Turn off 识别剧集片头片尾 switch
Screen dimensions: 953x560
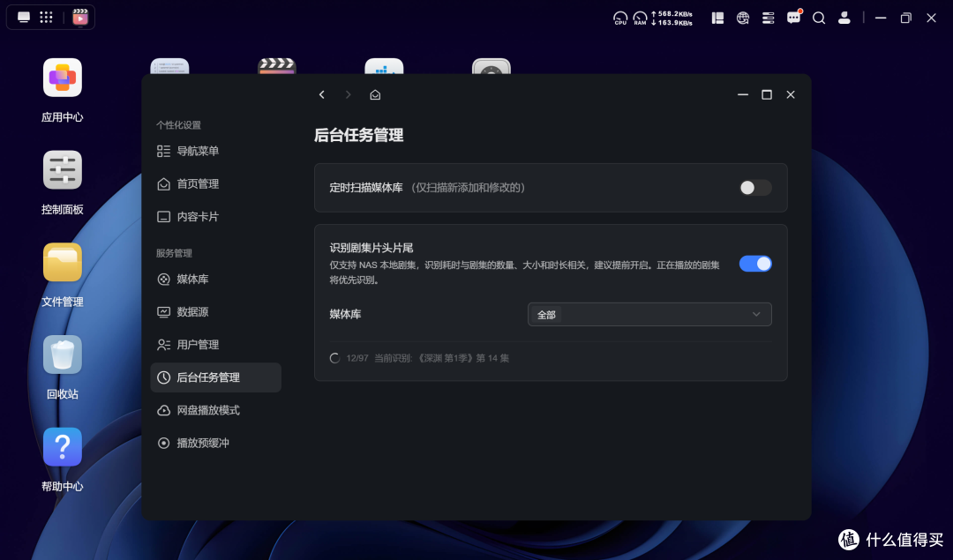(754, 264)
